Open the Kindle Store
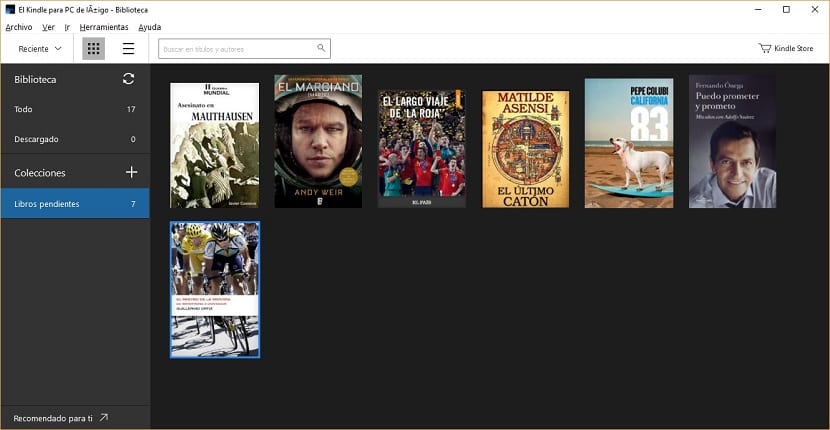 (x=786, y=48)
